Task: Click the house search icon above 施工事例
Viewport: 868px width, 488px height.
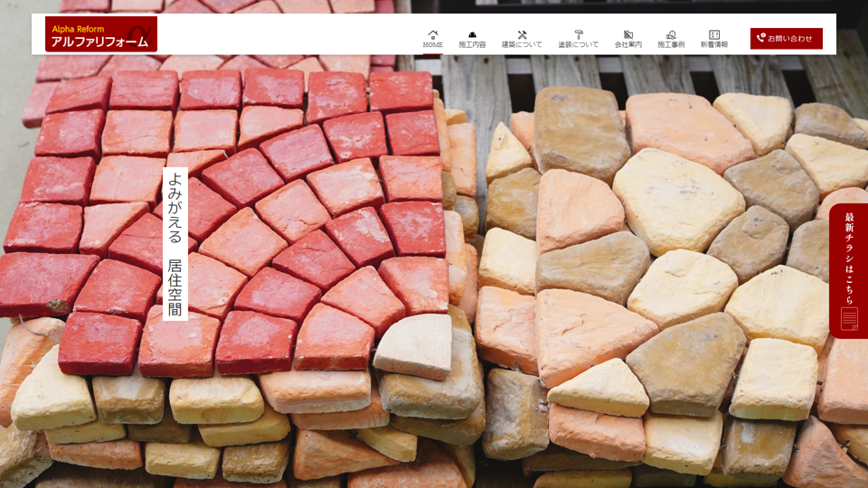Action: pos(671,34)
